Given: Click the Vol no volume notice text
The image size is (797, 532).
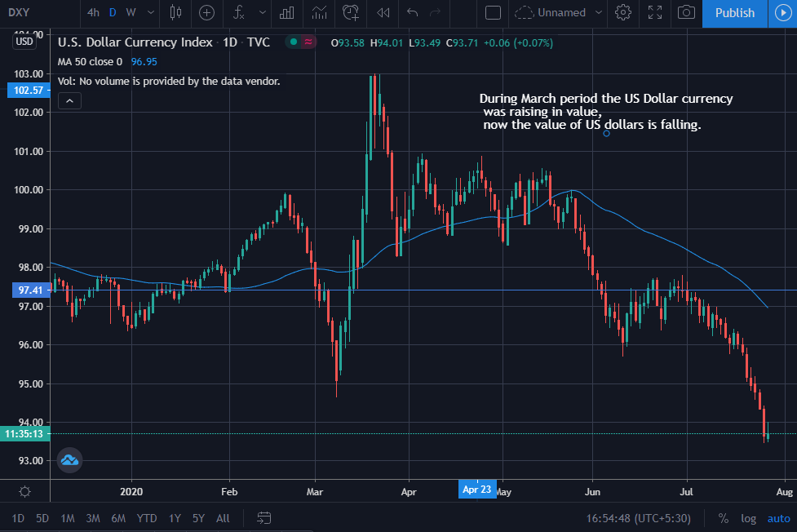Looking at the screenshot, I should [x=169, y=82].
